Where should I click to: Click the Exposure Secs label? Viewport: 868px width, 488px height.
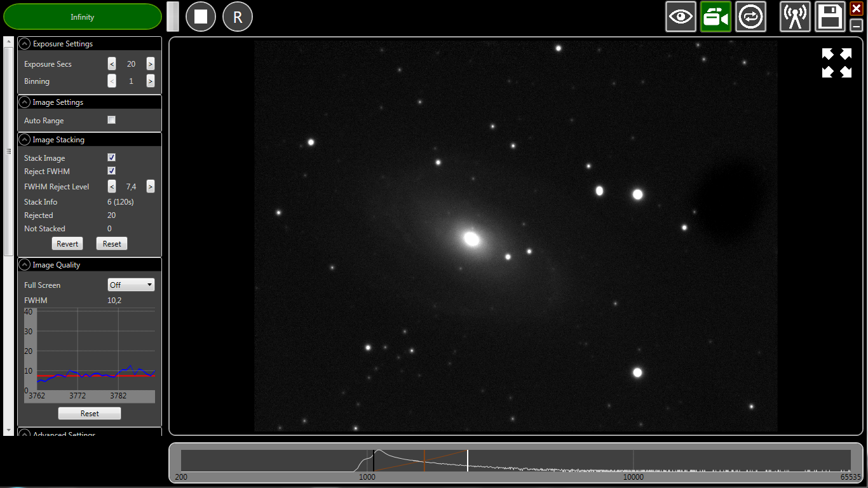[x=48, y=64]
